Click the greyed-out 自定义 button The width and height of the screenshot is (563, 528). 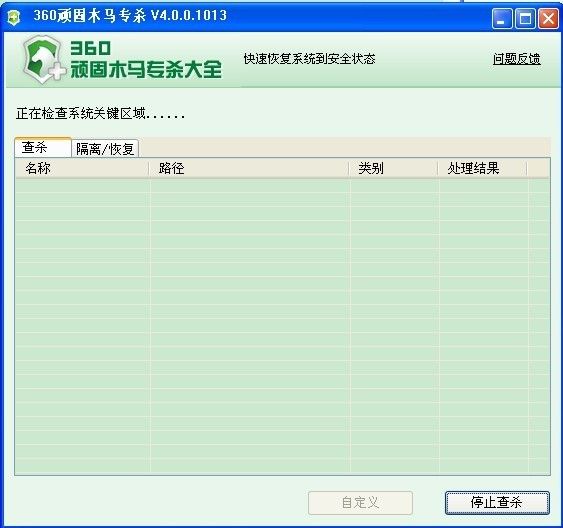[360, 503]
